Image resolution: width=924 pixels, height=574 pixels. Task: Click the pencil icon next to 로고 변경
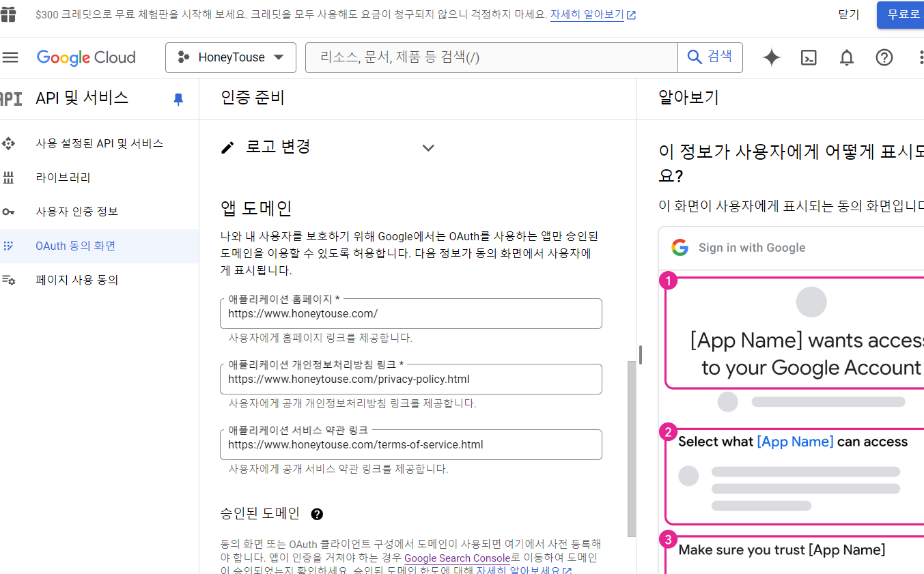[228, 147]
